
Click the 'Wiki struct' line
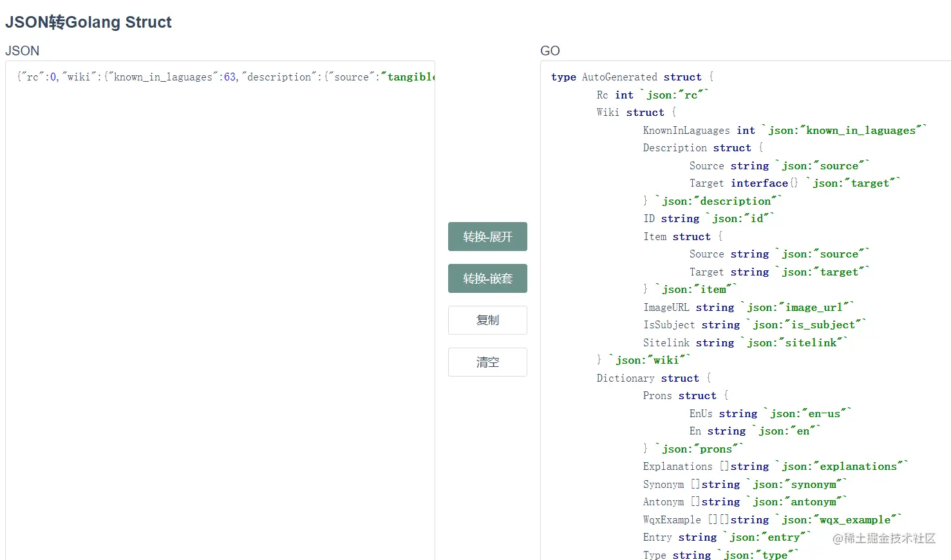(636, 112)
